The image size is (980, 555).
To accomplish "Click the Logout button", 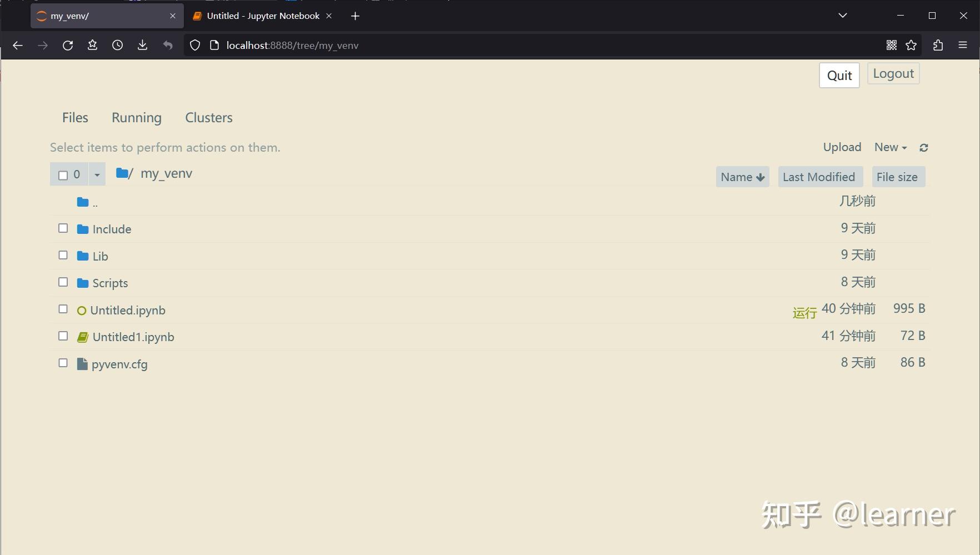I will coord(893,74).
